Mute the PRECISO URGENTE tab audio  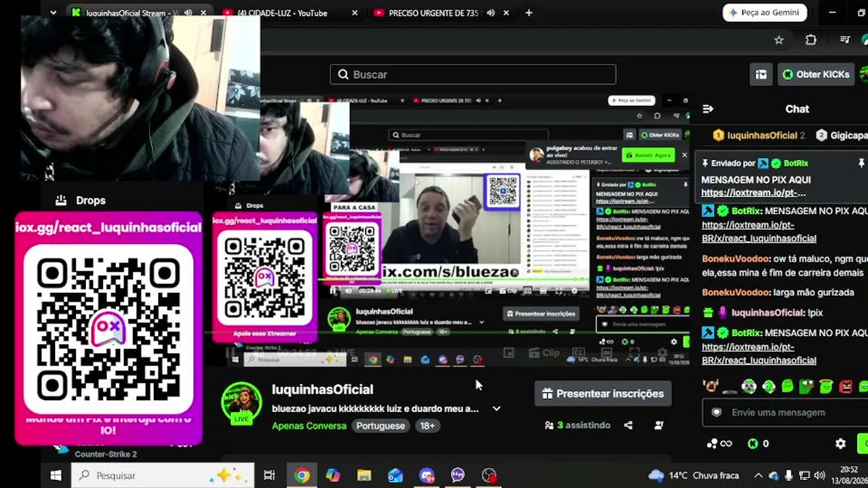tap(490, 13)
